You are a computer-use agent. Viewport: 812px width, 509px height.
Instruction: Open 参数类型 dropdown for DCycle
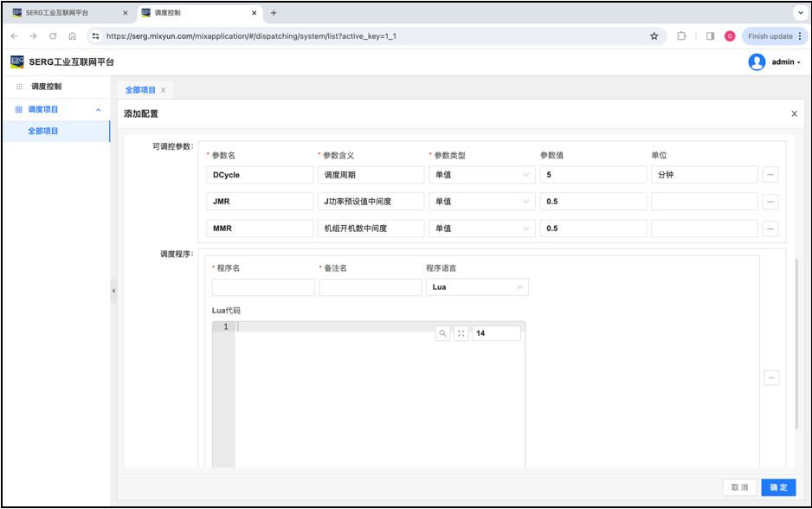click(x=481, y=175)
